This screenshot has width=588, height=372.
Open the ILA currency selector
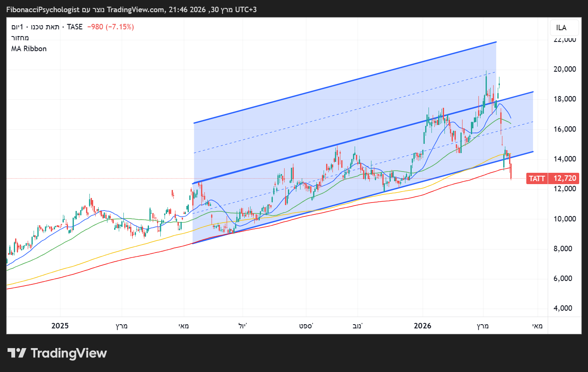(564, 28)
